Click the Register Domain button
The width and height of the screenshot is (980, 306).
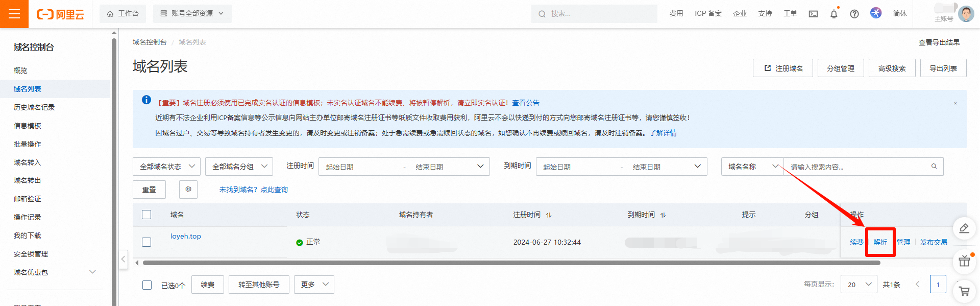pyautogui.click(x=783, y=68)
